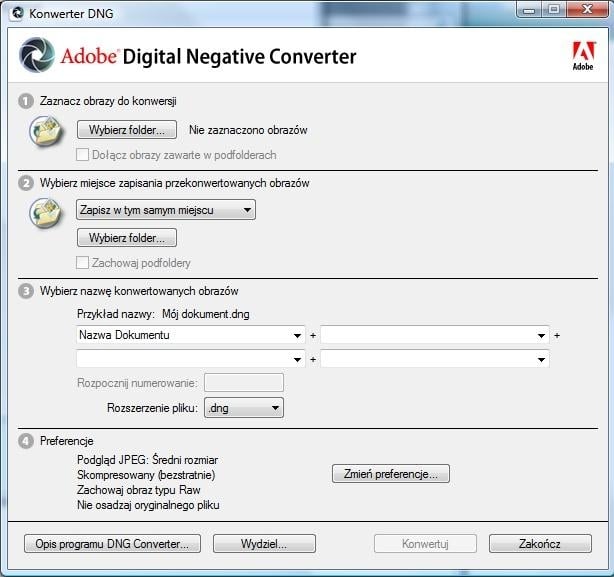Click the 'Rozpocznij numerowanie' input field
Viewport: 614px width, 577px height.
(243, 383)
